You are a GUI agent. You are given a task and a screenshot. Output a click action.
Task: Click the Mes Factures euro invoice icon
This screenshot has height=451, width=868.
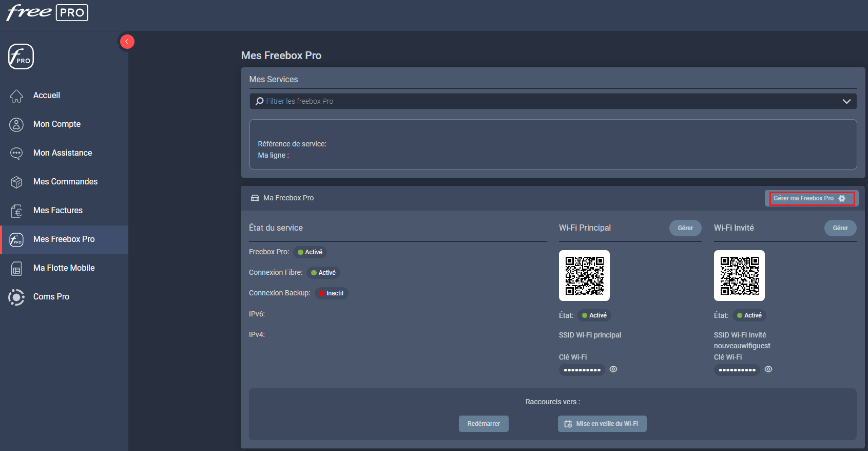[16, 211]
